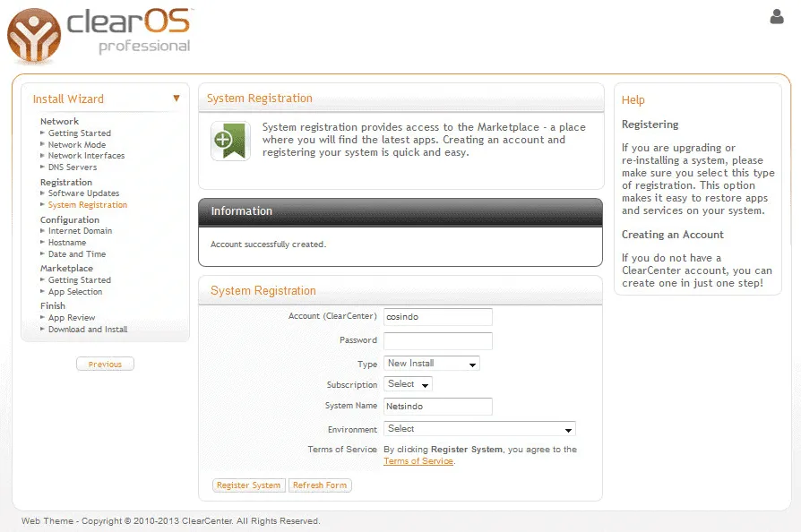Open the Type dropdown
This screenshot has width=801, height=532.
tap(432, 364)
